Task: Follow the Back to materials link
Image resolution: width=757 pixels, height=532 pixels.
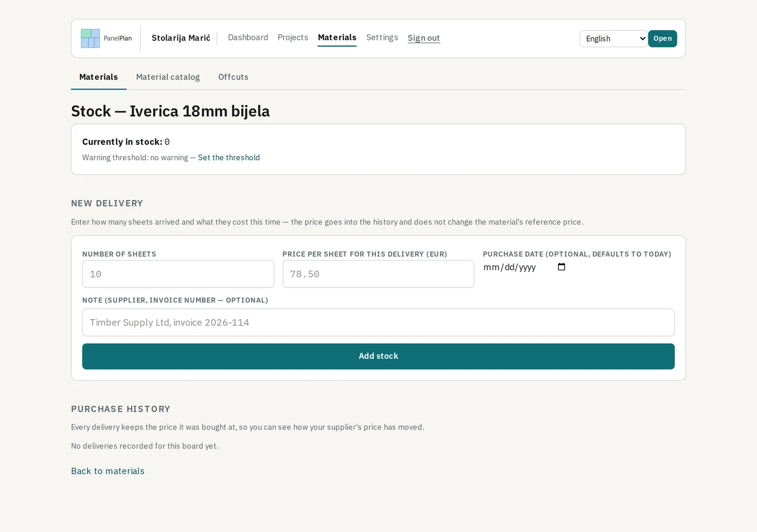Action: (x=108, y=471)
